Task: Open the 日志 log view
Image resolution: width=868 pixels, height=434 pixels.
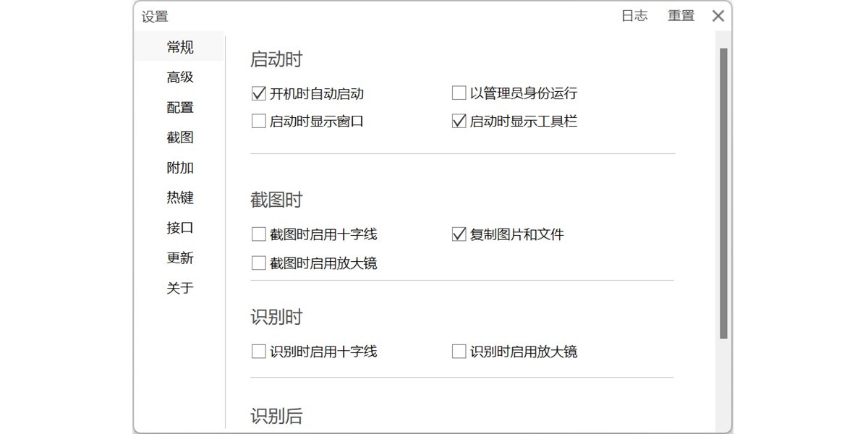Action: pos(634,16)
